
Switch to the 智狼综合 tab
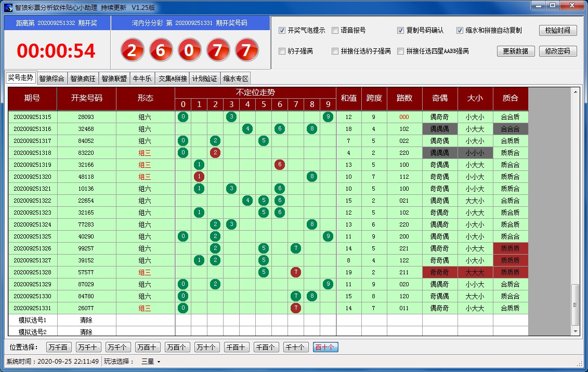click(x=52, y=78)
